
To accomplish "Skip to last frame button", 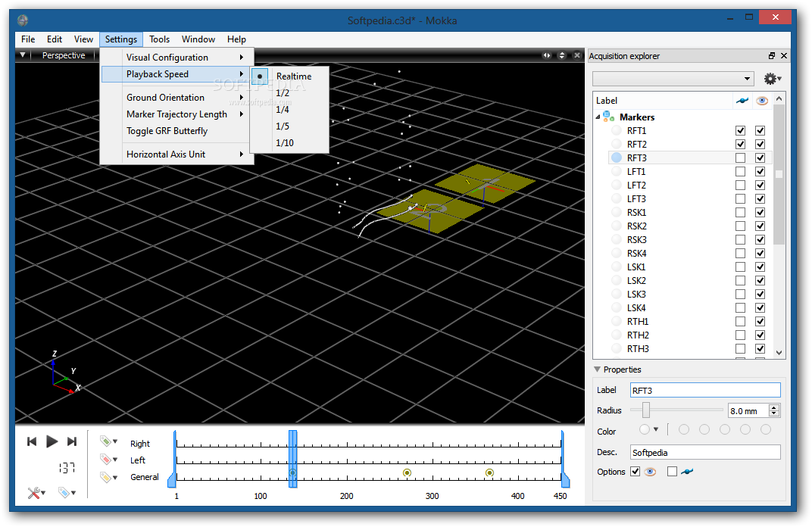I will 72,441.
